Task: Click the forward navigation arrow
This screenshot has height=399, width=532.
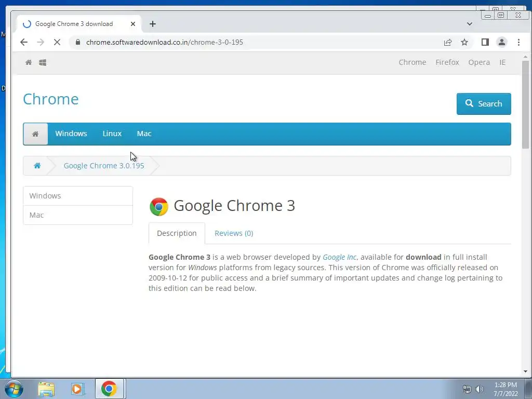Action: [41, 42]
